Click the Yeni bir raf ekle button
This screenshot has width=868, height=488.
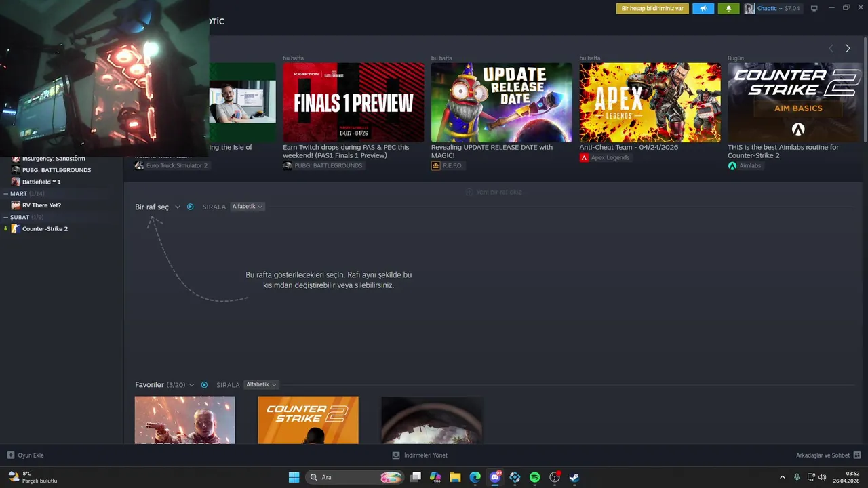point(494,192)
